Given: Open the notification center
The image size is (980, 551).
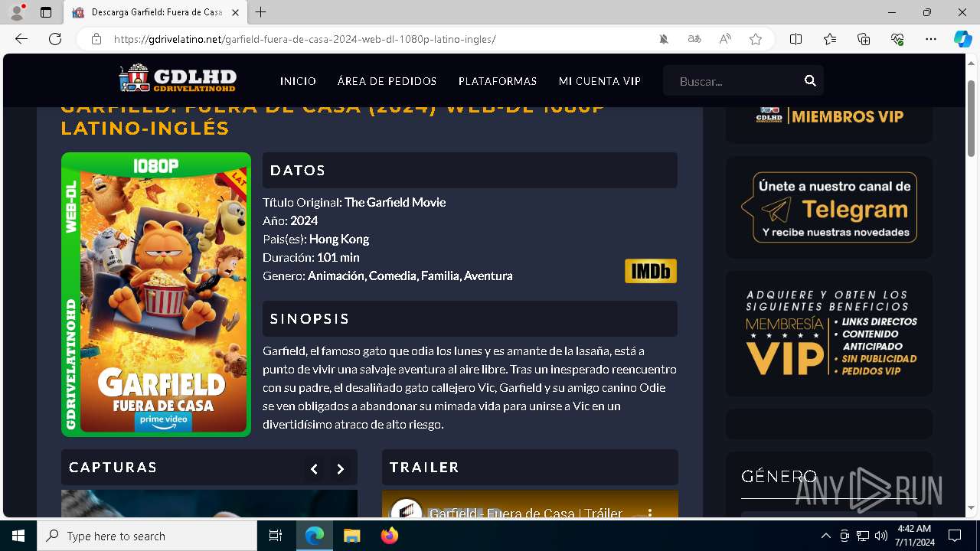Looking at the screenshot, I should [x=955, y=536].
